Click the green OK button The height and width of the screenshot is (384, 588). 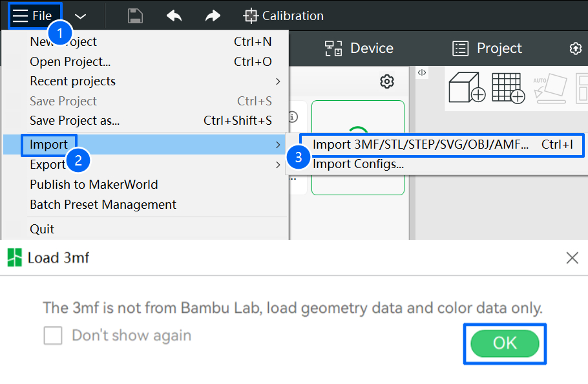505,343
